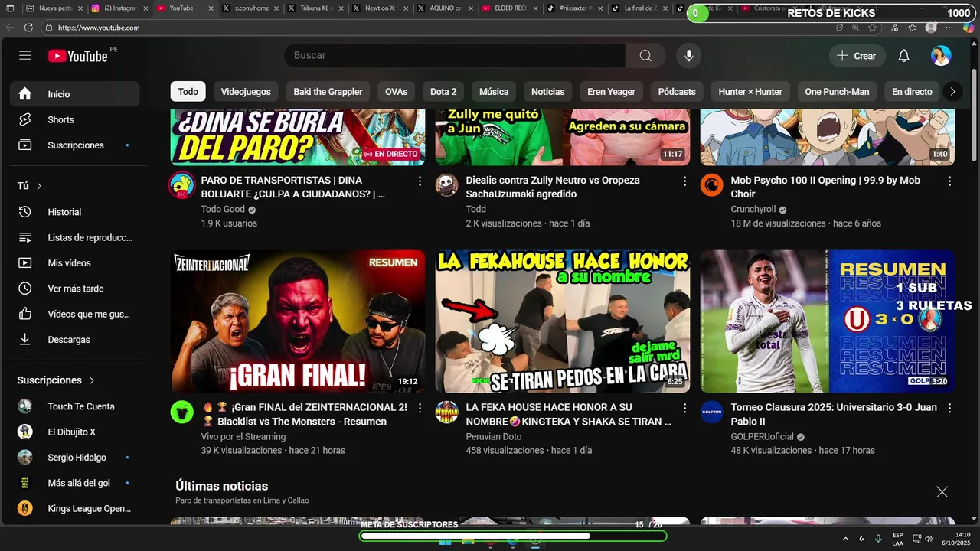Open the account avatar menu
The height and width of the screenshot is (551, 980).
coord(941,56)
